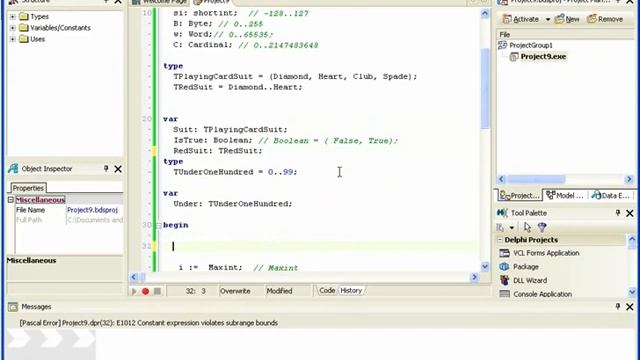Click Project Manager scroll right arrow
Screen dimensions: 640x360
[629, 179]
